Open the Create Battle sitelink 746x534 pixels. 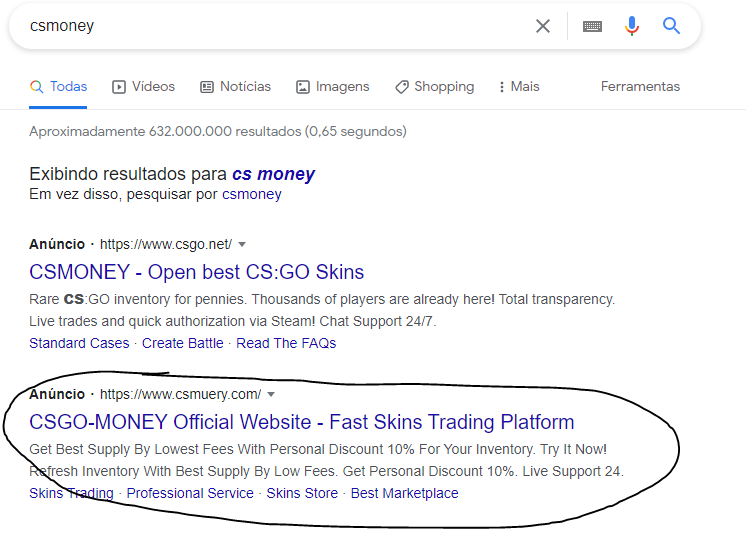tap(183, 343)
